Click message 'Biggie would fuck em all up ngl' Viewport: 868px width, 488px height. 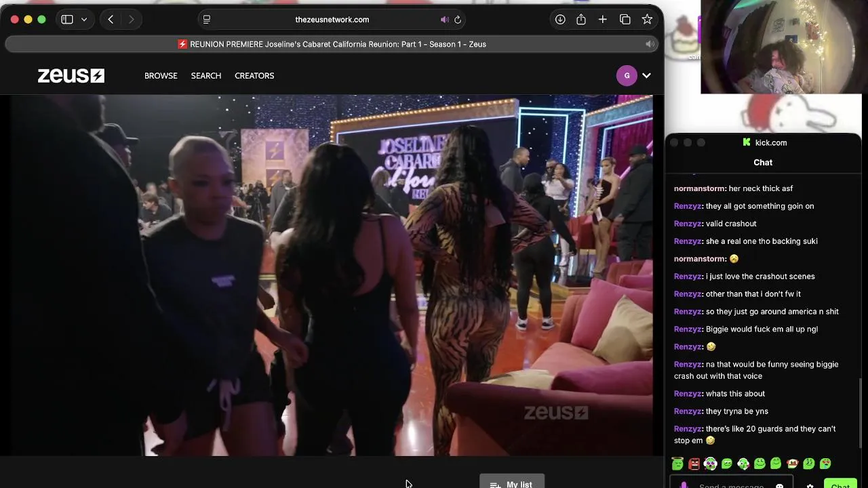[x=762, y=329]
